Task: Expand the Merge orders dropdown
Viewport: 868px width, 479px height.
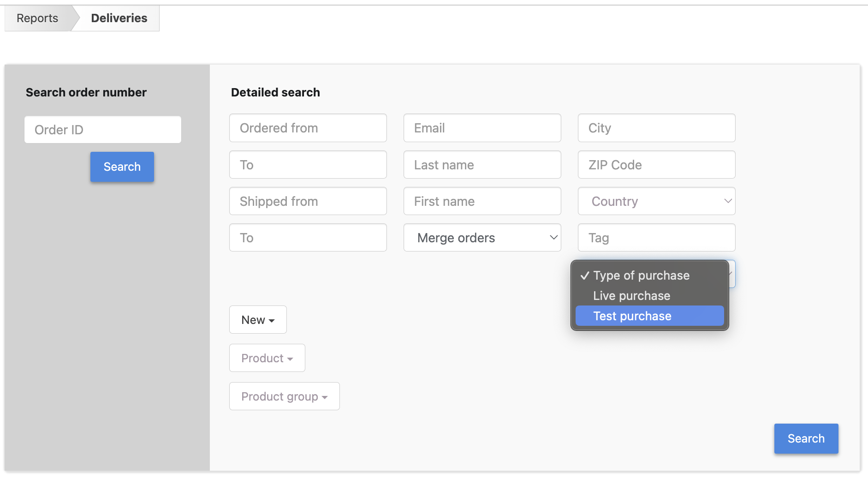Action: [482, 238]
